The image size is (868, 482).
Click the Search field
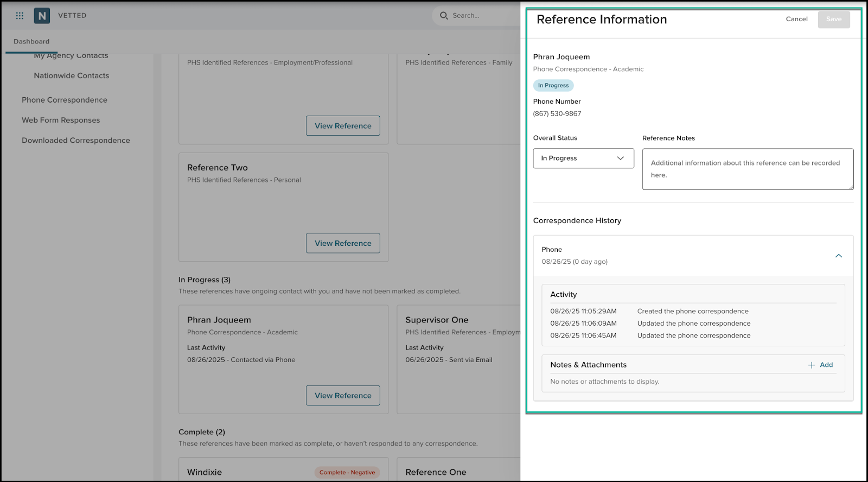(x=476, y=16)
